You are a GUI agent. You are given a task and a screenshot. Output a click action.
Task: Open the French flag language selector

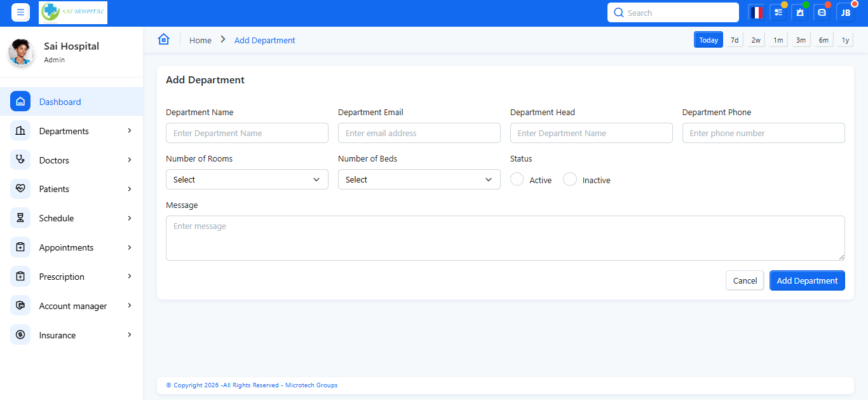(756, 13)
